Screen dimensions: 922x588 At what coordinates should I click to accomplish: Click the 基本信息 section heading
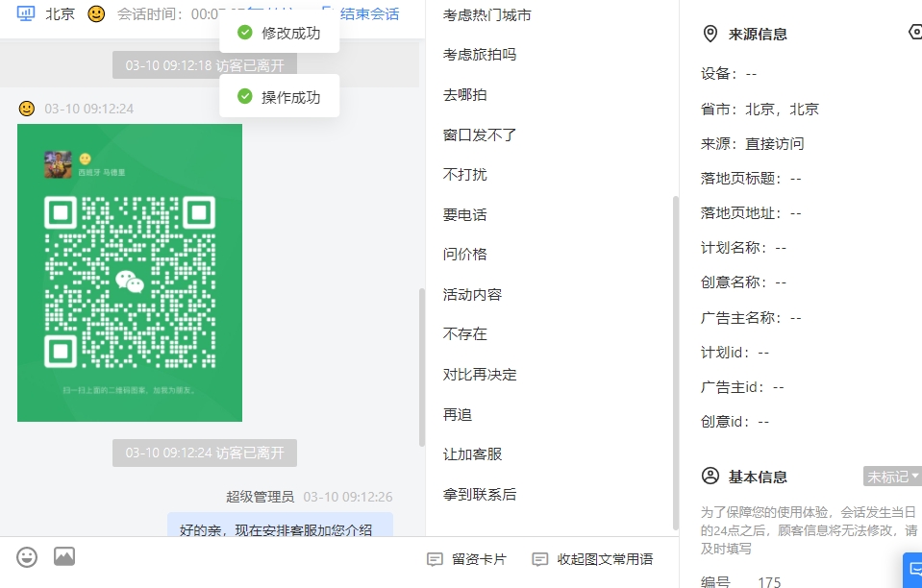click(758, 477)
